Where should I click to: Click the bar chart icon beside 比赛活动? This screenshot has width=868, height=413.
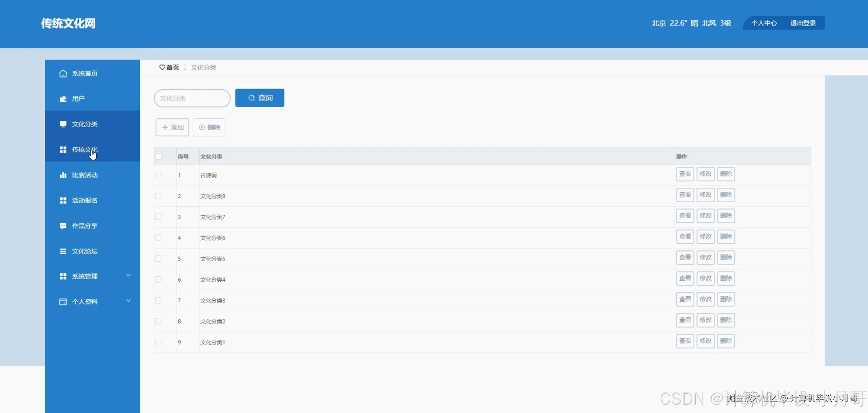(x=63, y=175)
